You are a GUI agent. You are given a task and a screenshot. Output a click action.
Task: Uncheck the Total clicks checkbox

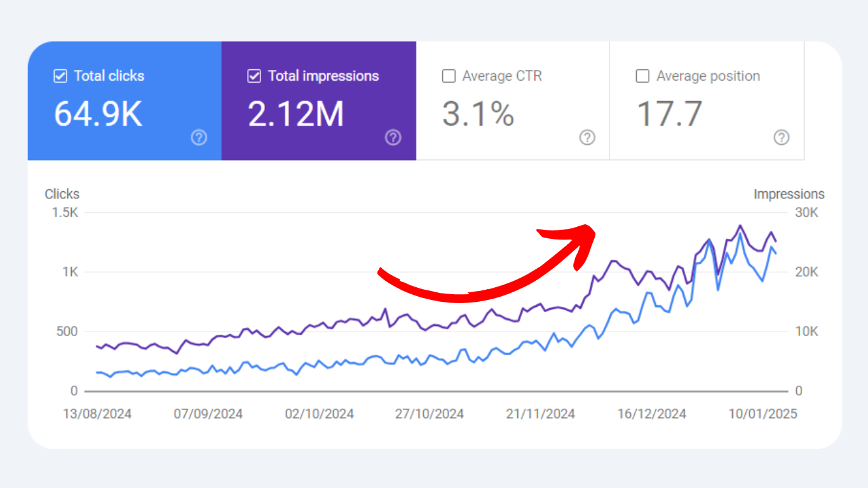coord(60,76)
